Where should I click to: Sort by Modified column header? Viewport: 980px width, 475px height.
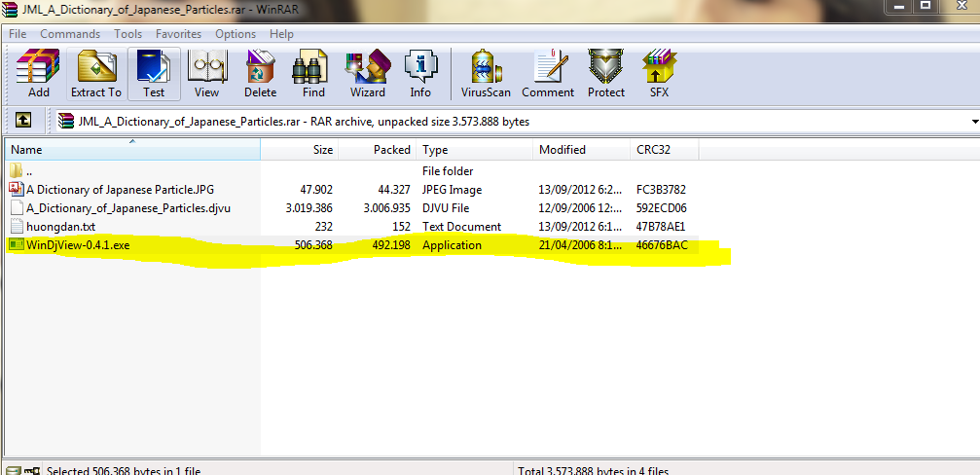coord(582,150)
